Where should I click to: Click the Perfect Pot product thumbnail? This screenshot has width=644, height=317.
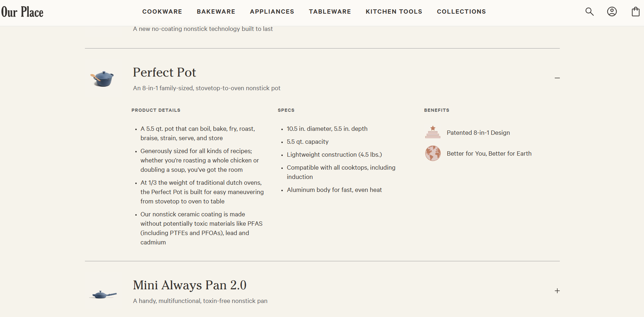pyautogui.click(x=102, y=78)
